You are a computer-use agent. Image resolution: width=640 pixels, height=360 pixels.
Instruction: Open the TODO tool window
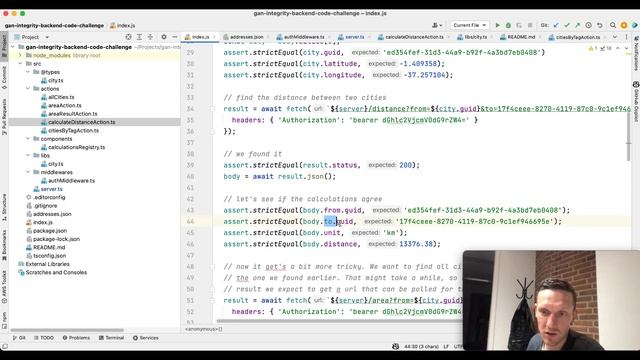tap(44, 338)
